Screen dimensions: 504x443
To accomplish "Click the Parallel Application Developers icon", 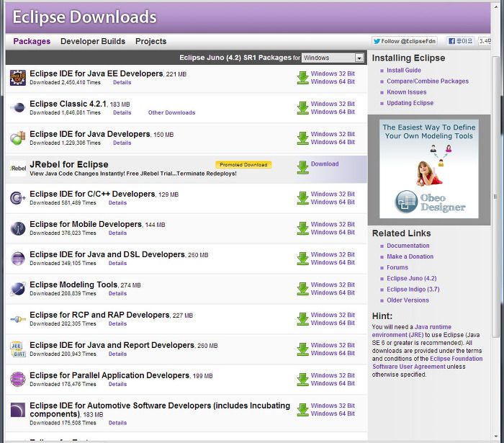I will 18,380.
